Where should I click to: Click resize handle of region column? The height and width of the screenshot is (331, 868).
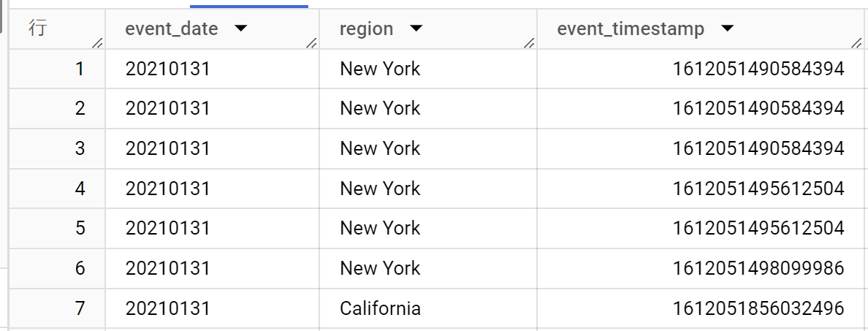click(x=529, y=45)
